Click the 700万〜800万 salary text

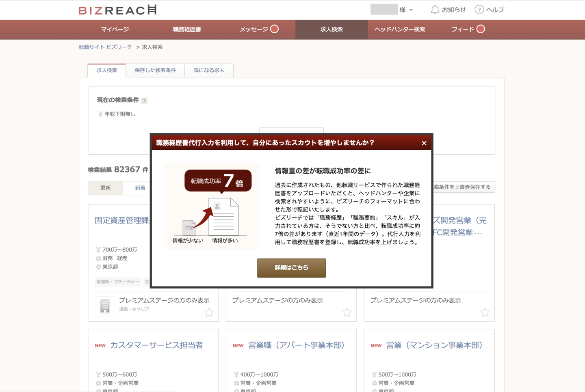click(x=120, y=250)
